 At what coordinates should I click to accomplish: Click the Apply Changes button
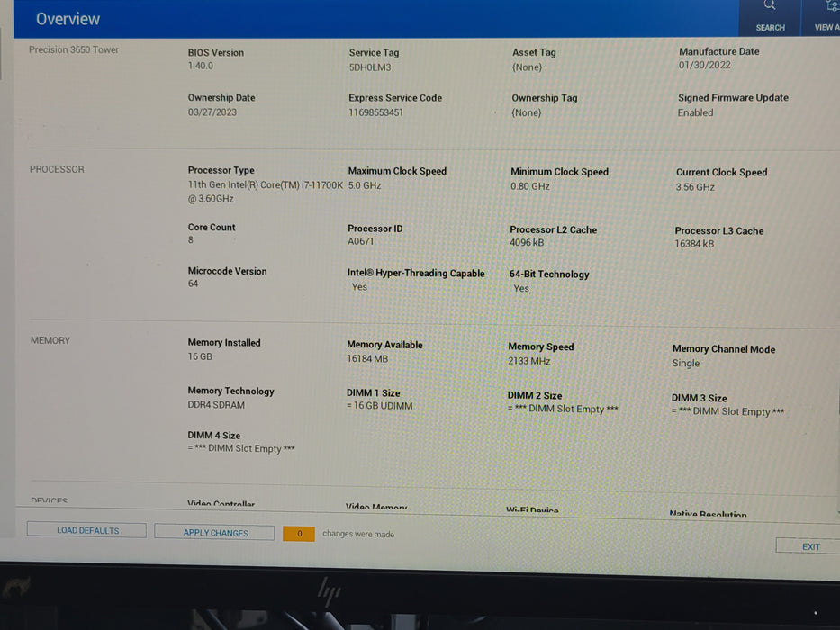[x=215, y=533]
